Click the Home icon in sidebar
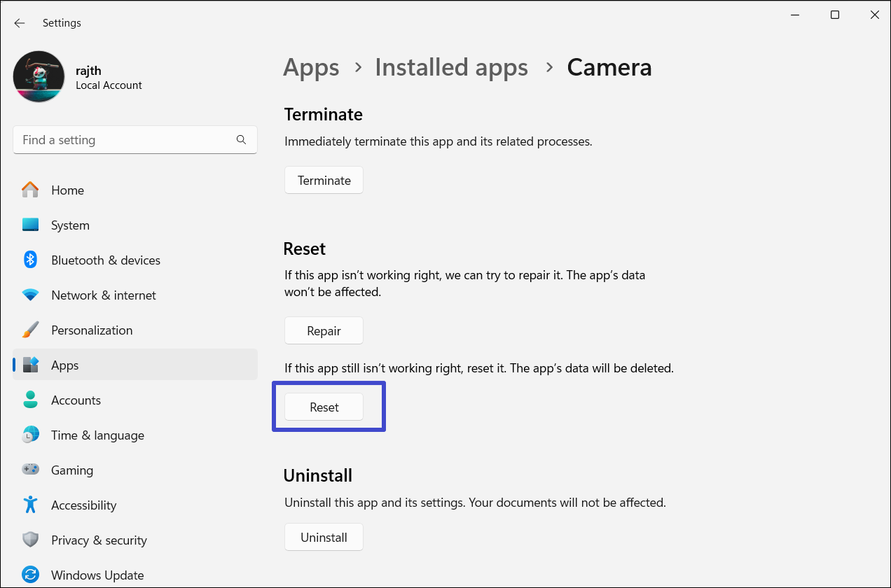The image size is (891, 588). point(30,190)
